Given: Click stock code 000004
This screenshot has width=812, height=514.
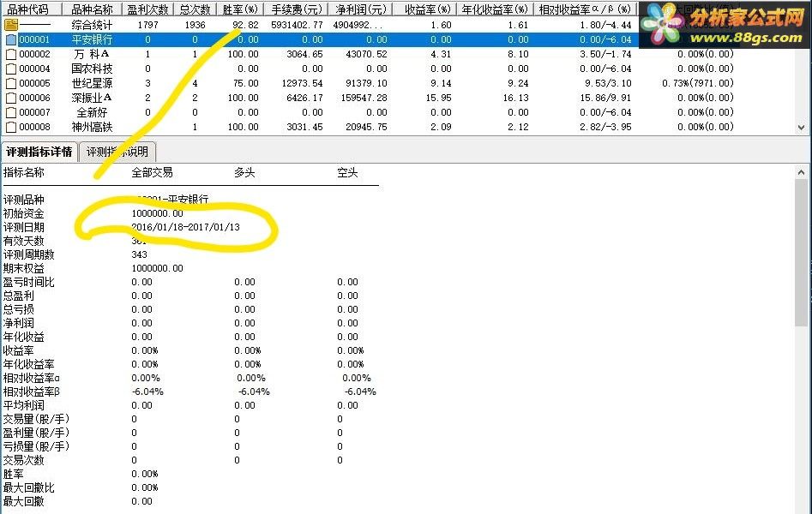Looking at the screenshot, I should click(34, 69).
